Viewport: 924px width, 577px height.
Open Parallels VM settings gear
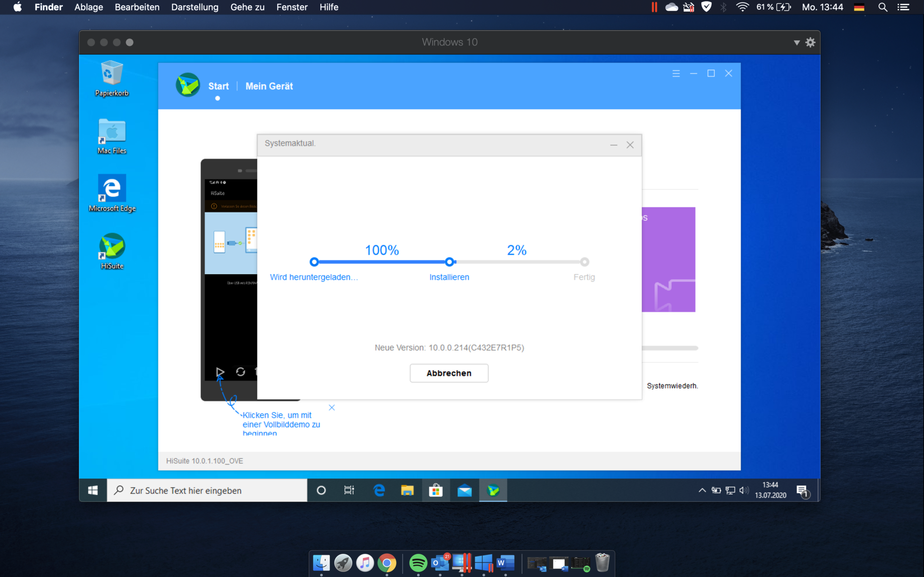pos(810,42)
